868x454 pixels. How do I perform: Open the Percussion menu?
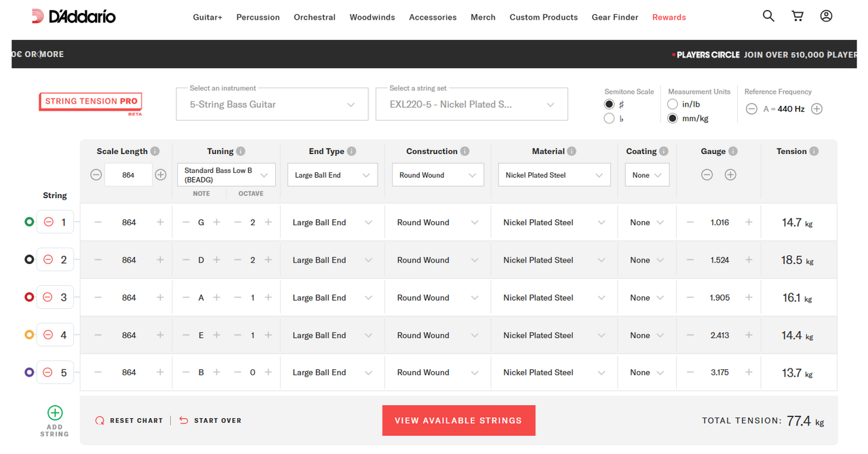258,17
